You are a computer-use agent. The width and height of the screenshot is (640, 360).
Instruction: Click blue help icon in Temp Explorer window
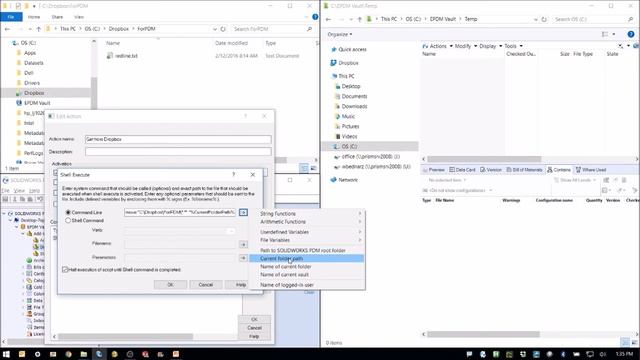(631, 34)
